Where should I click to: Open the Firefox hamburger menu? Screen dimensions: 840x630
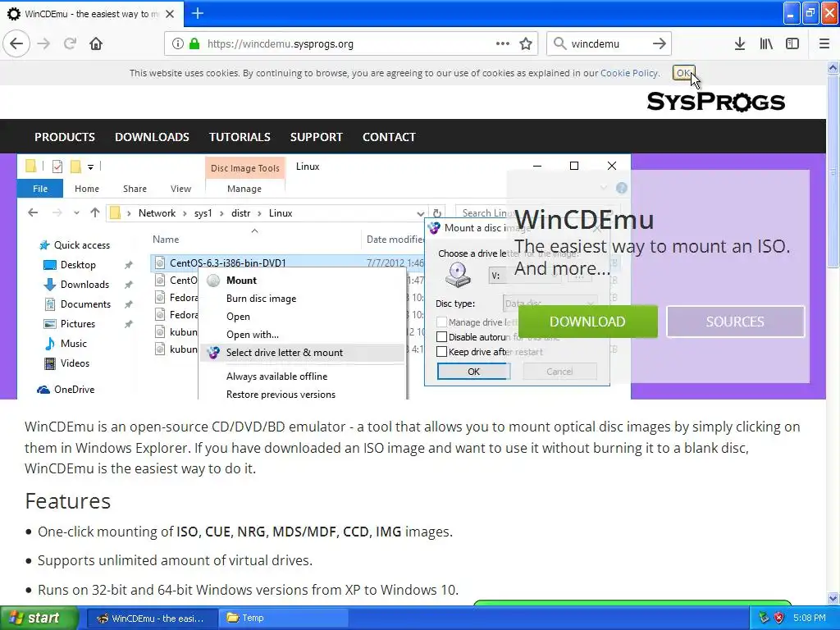point(824,43)
